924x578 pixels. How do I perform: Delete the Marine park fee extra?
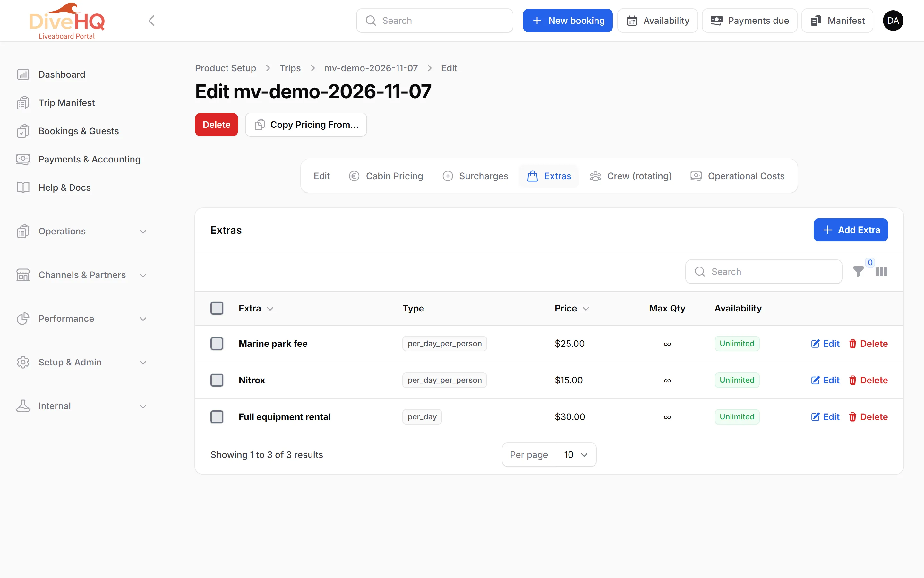[868, 344]
